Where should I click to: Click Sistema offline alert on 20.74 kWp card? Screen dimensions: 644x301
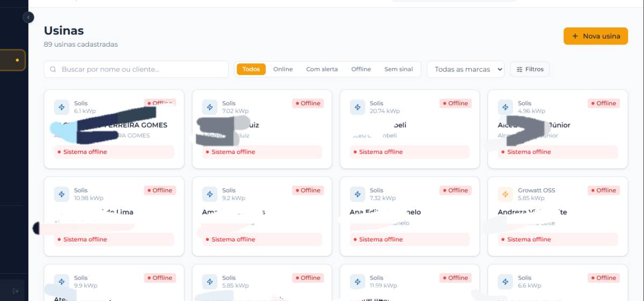[409, 152]
